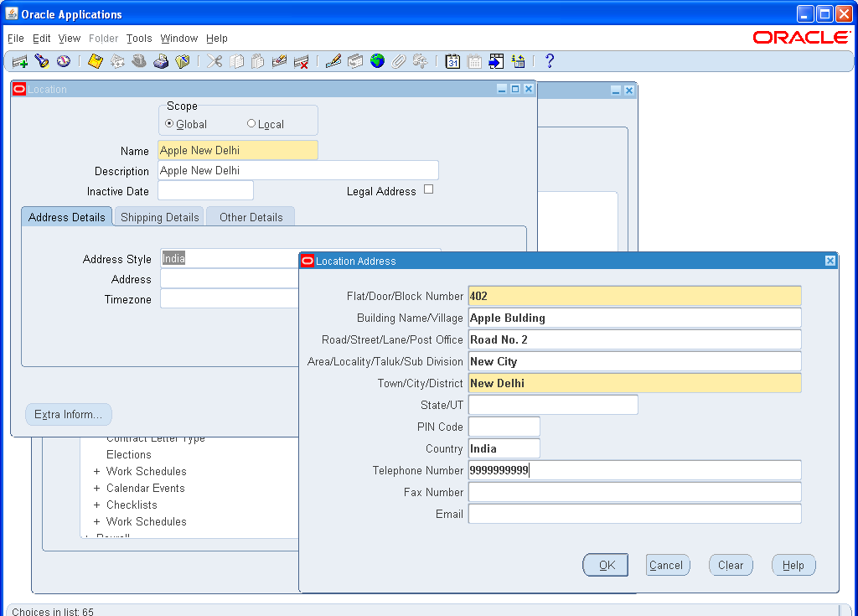858x616 pixels.
Task: Select the Find flashlight tool
Action: pos(41,60)
